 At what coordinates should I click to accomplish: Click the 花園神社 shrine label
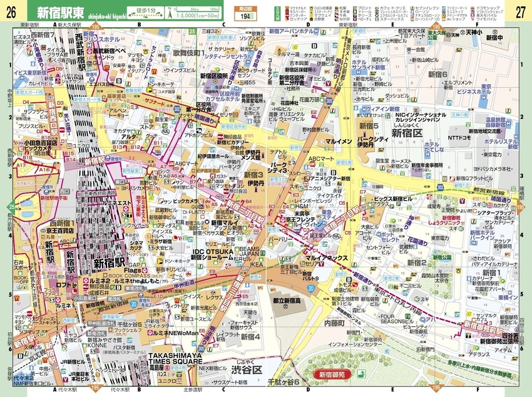tap(289, 102)
